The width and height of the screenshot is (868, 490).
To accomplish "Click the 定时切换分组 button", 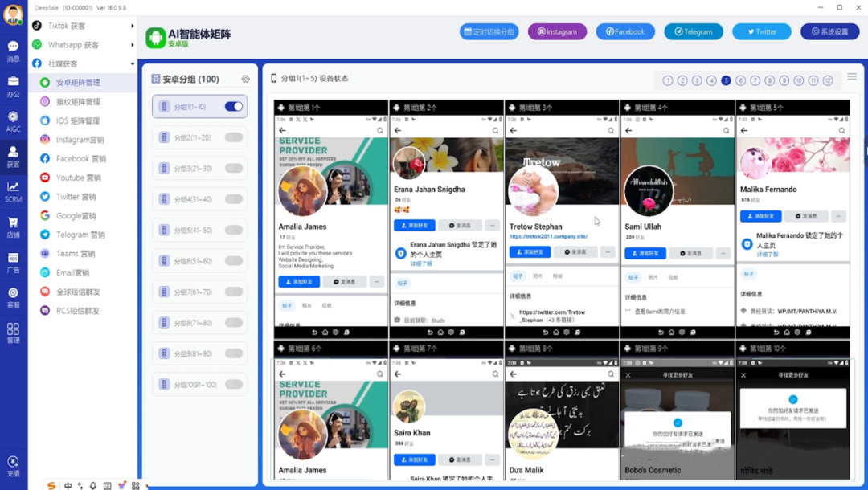I will pyautogui.click(x=489, y=32).
